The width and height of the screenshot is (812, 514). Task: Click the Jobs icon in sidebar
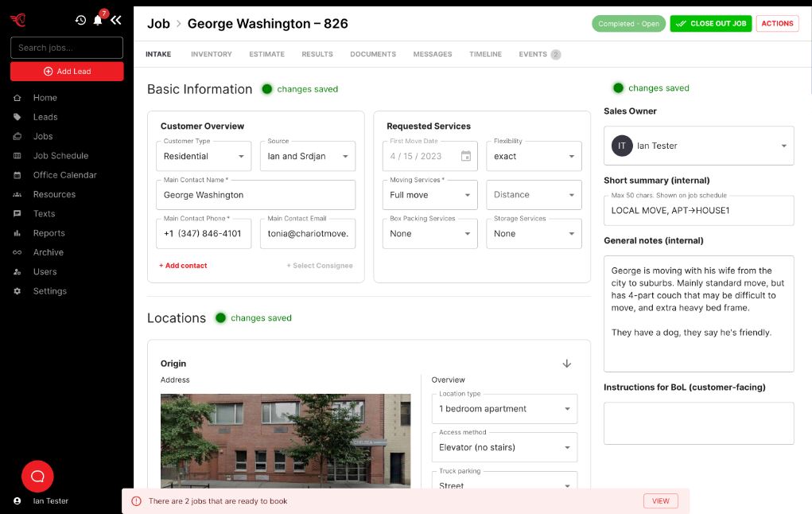pyautogui.click(x=17, y=136)
